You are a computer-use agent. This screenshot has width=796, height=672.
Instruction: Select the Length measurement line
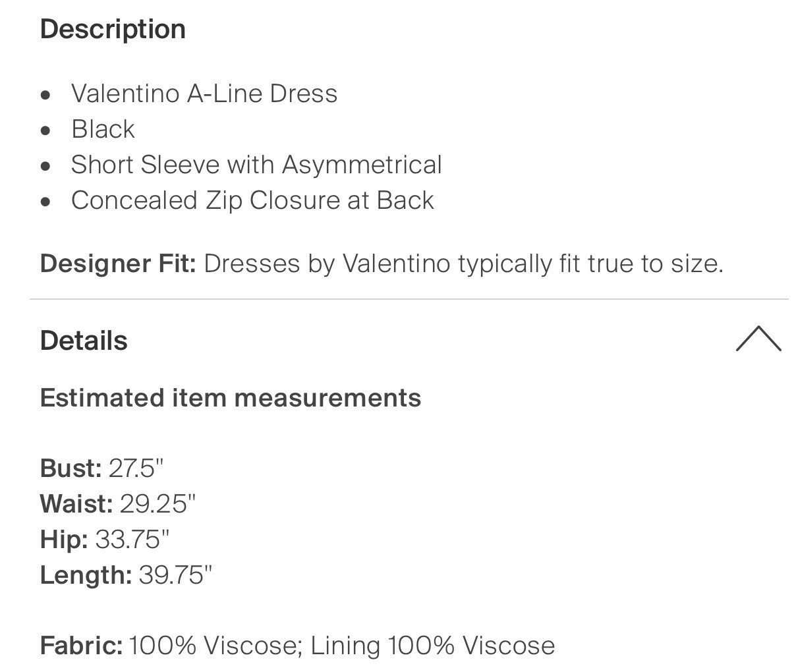coord(127,574)
